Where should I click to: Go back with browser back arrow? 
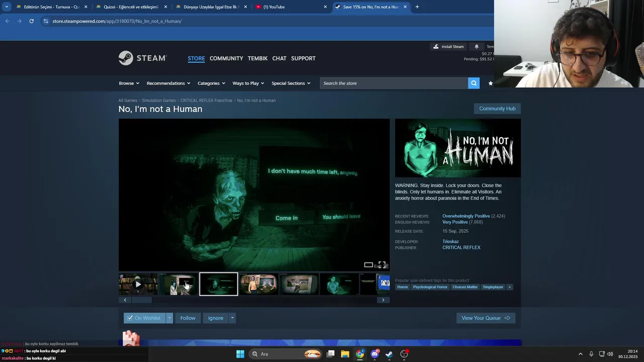click(7, 21)
